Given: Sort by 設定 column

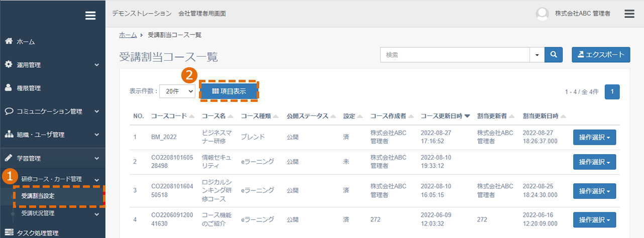Looking at the screenshot, I should point(353,116).
